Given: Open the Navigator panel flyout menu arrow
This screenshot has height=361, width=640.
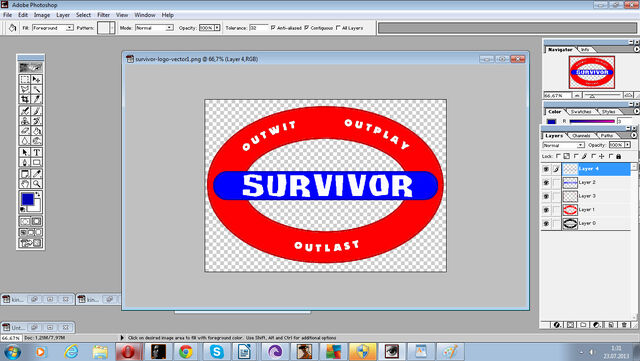Looking at the screenshot, I should click(636, 49).
